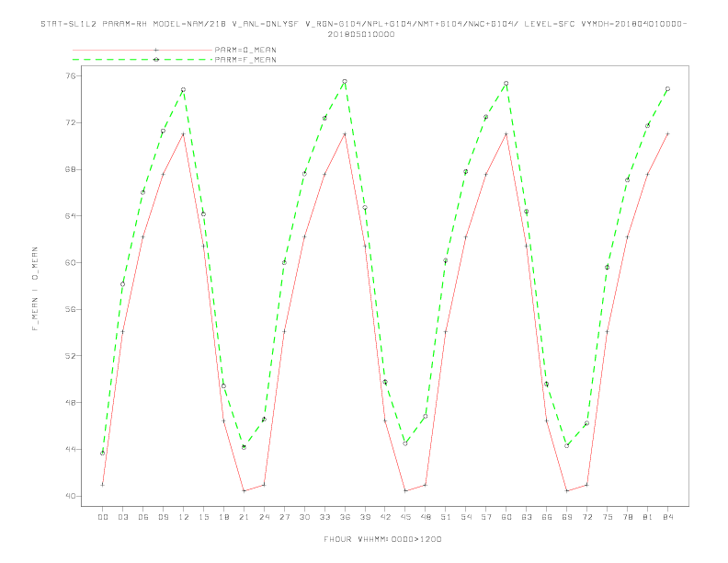
Task: Click the x-axis tick label 06
Action: click(x=143, y=517)
